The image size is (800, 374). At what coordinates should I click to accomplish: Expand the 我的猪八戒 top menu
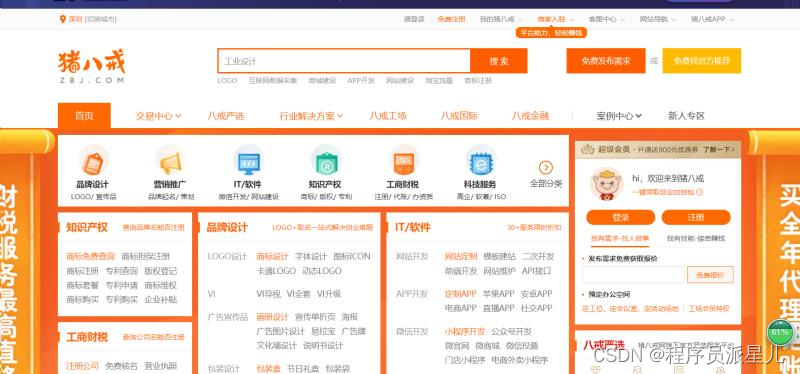pyautogui.click(x=502, y=19)
